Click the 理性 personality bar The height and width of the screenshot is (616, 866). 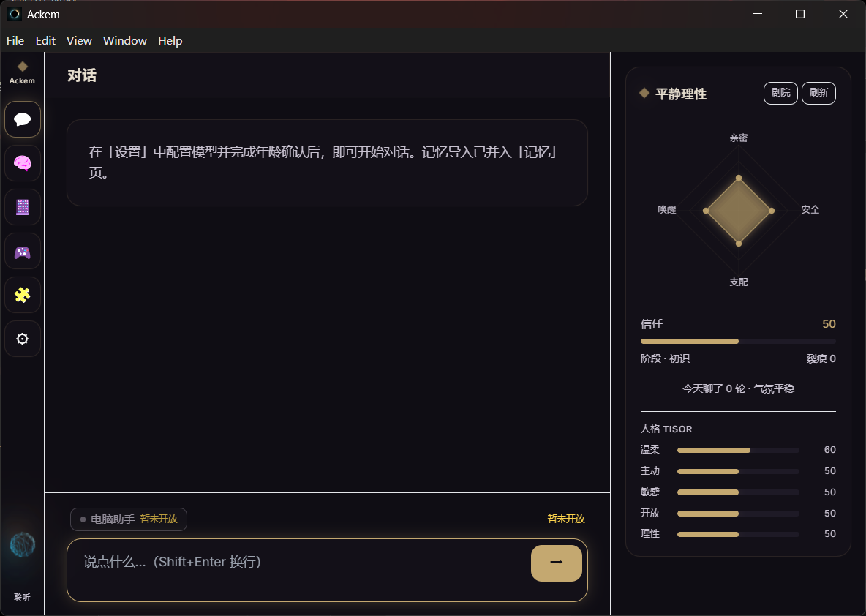(x=738, y=534)
